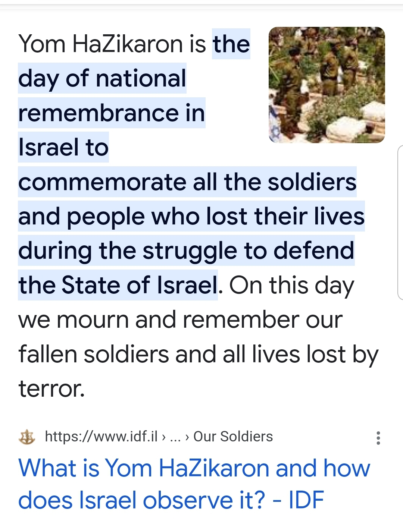Click highlighted line "and people who lost their lives"
The image size is (403, 532).
(x=191, y=216)
